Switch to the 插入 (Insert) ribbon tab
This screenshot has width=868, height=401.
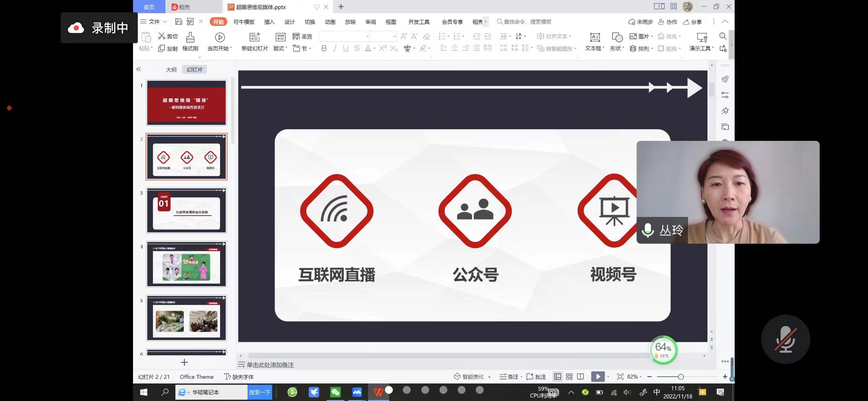click(x=269, y=22)
